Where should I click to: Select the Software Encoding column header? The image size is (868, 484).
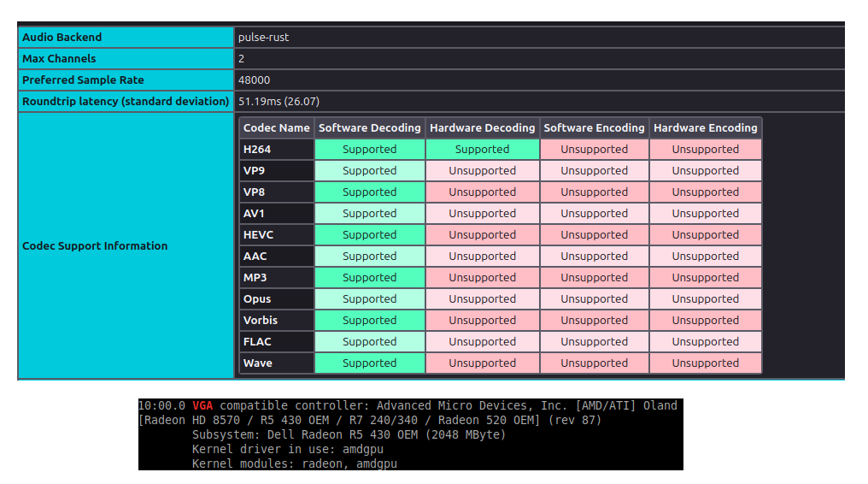click(x=594, y=128)
